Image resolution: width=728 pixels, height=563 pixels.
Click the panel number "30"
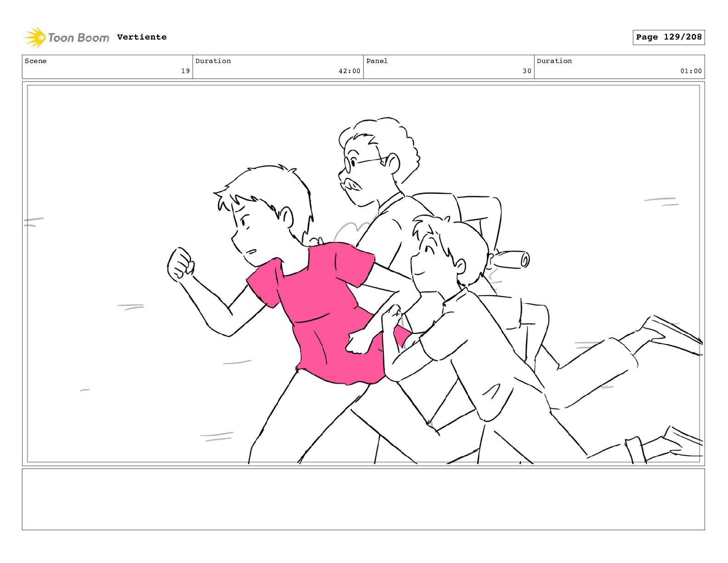pyautogui.click(x=527, y=71)
